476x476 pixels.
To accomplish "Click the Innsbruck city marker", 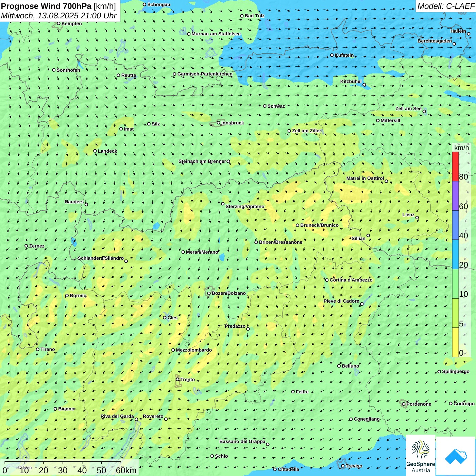I will click(219, 123).
